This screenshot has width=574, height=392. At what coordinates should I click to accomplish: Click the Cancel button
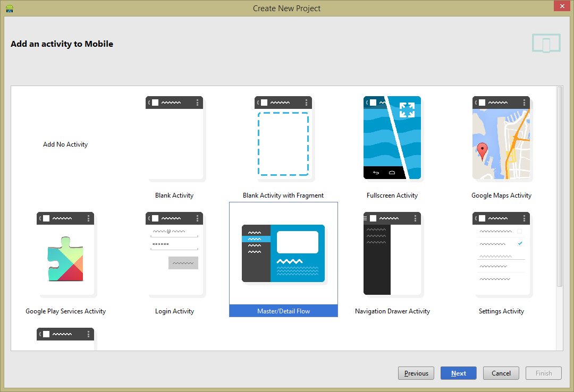click(x=501, y=373)
